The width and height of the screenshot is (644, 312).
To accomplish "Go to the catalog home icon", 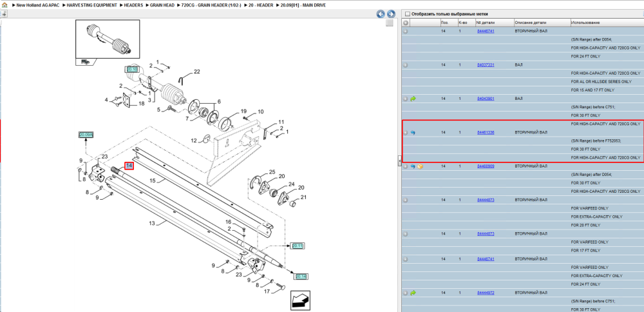I will coord(4,5).
